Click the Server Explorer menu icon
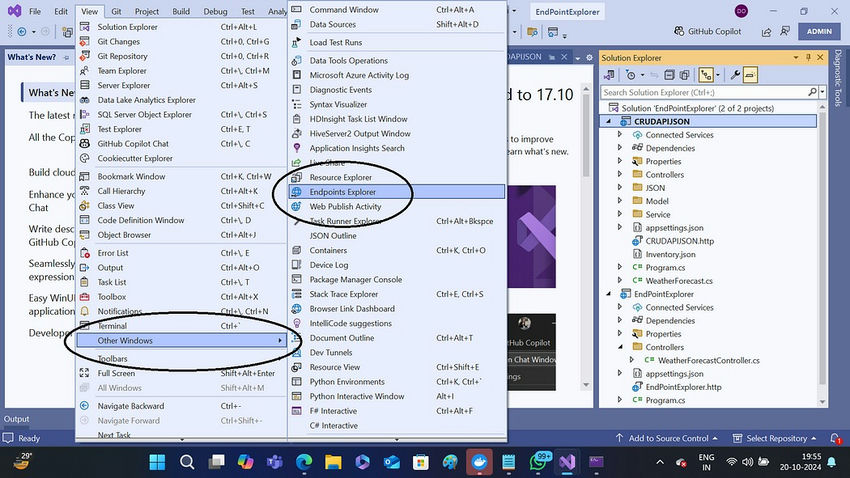The height and width of the screenshot is (478, 850). 85,85
